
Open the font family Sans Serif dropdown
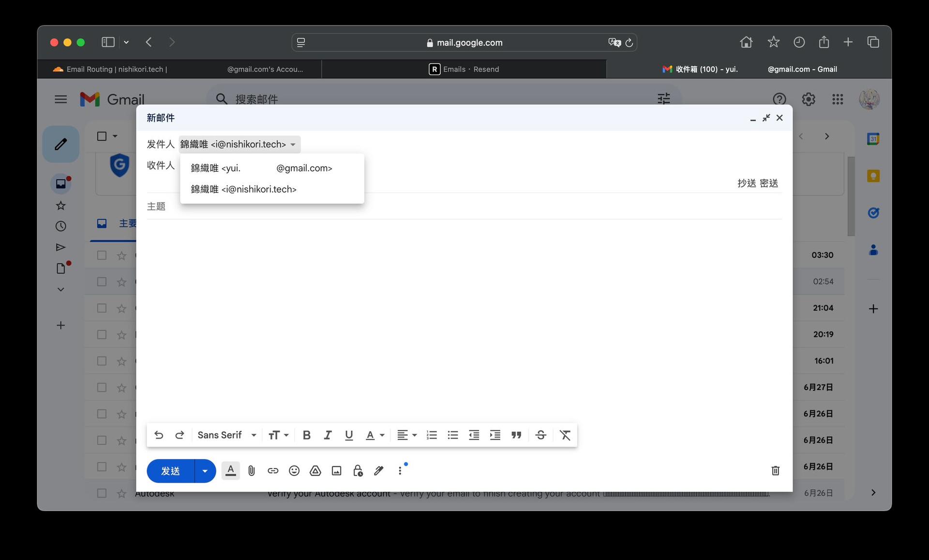[227, 435]
